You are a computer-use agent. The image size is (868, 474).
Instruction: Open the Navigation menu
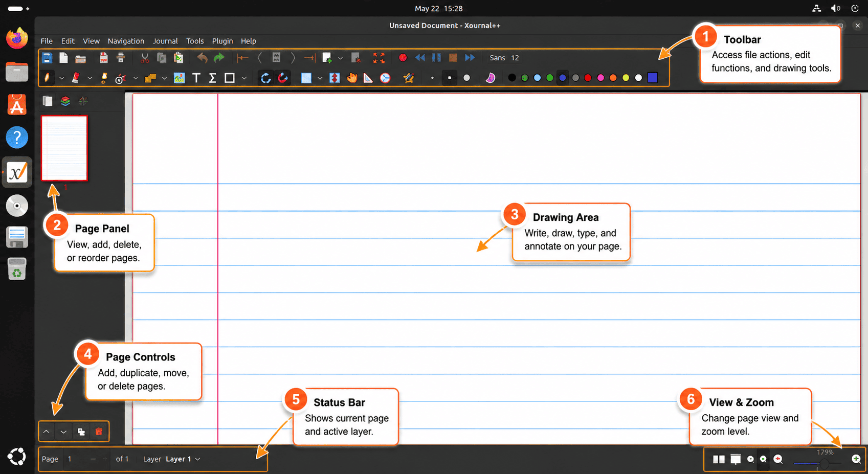tap(126, 41)
